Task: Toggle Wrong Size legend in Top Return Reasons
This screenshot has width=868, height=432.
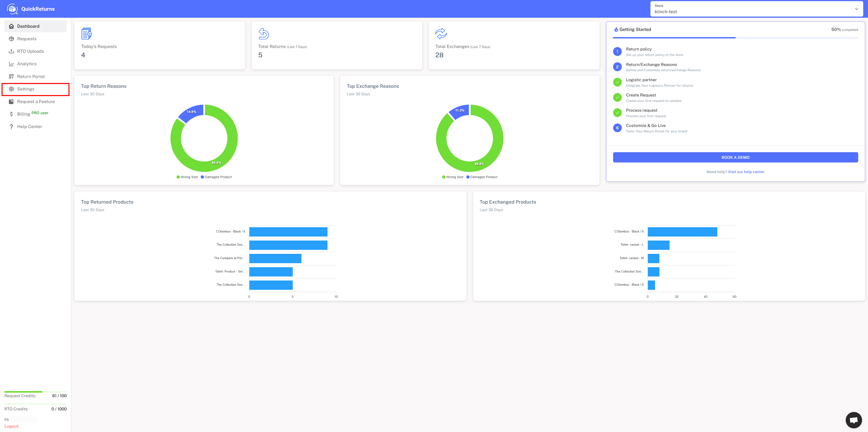Action: (x=187, y=177)
